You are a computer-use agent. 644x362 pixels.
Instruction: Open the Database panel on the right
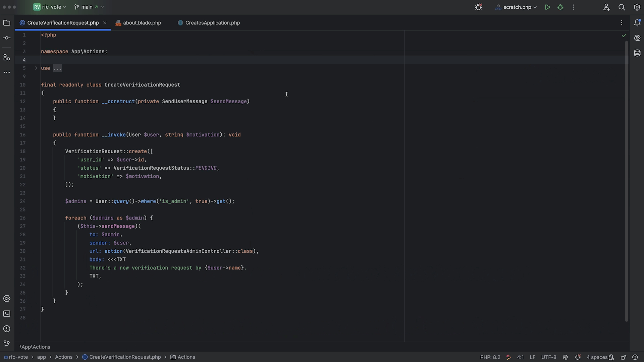click(x=638, y=53)
